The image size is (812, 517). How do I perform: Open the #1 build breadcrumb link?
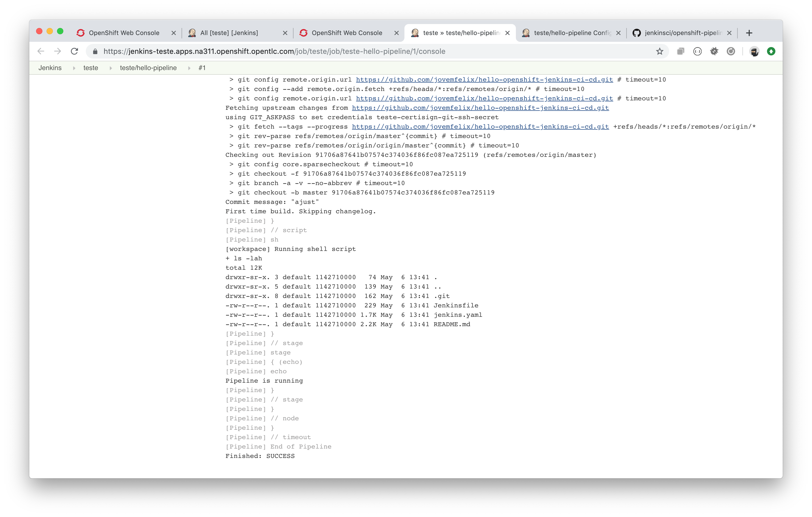pos(202,68)
